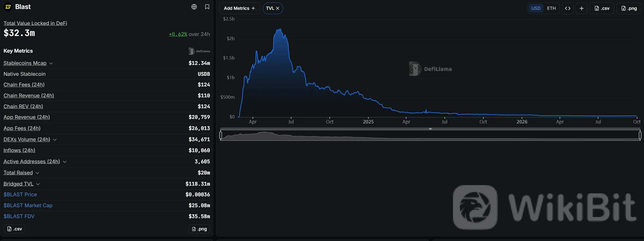This screenshot has height=241, width=644.
Task: Download chart data as .csv
Action: click(x=602, y=8)
